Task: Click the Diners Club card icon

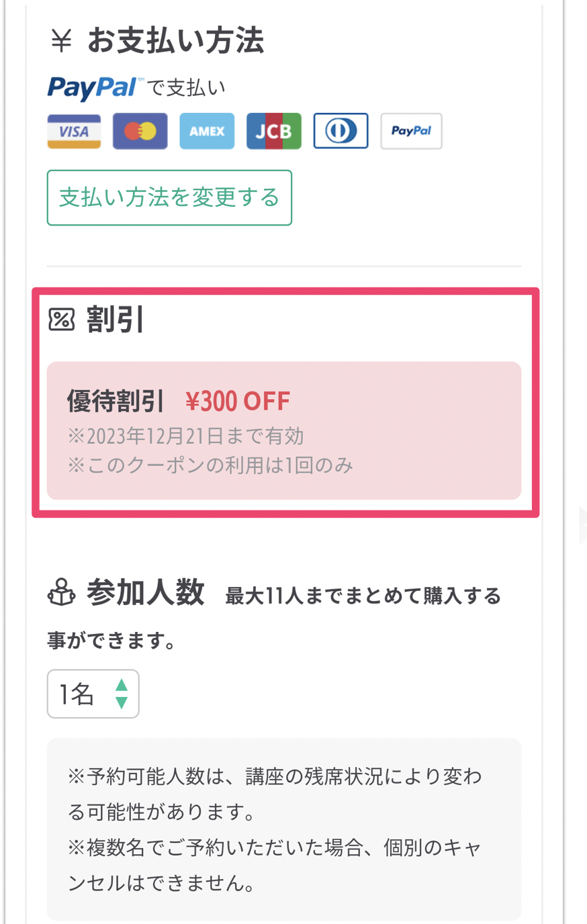Action: (x=341, y=131)
